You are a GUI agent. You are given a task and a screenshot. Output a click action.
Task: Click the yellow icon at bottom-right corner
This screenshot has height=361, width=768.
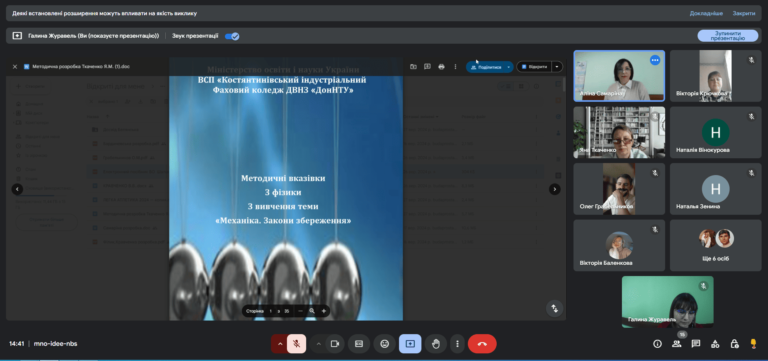(x=753, y=344)
